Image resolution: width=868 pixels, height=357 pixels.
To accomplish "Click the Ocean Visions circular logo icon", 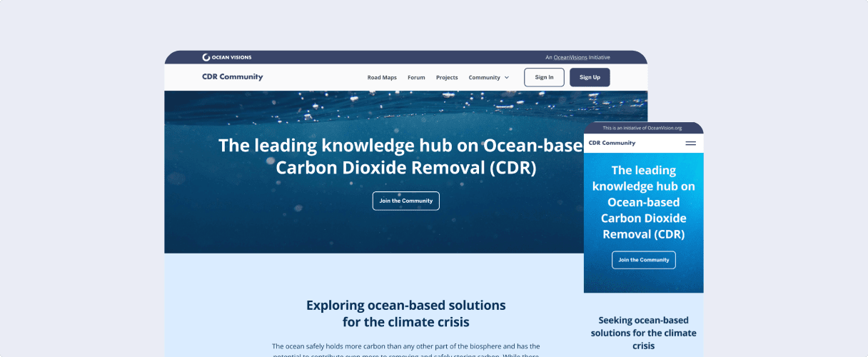I will 206,57.
